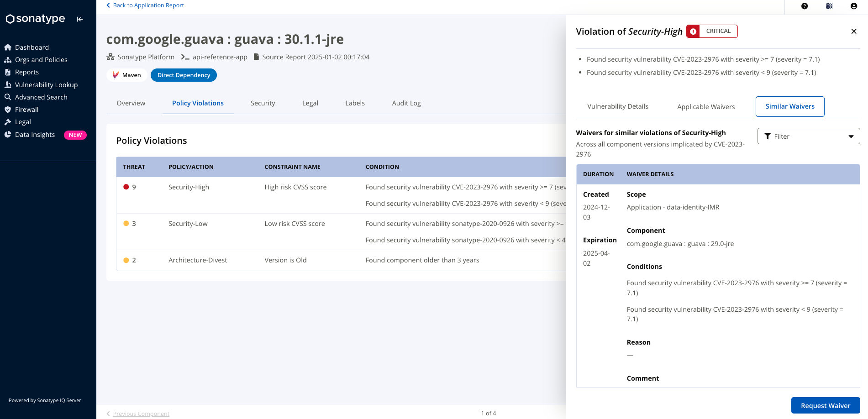Open the apps grid icon
The width and height of the screenshot is (868, 419).
(x=829, y=6)
